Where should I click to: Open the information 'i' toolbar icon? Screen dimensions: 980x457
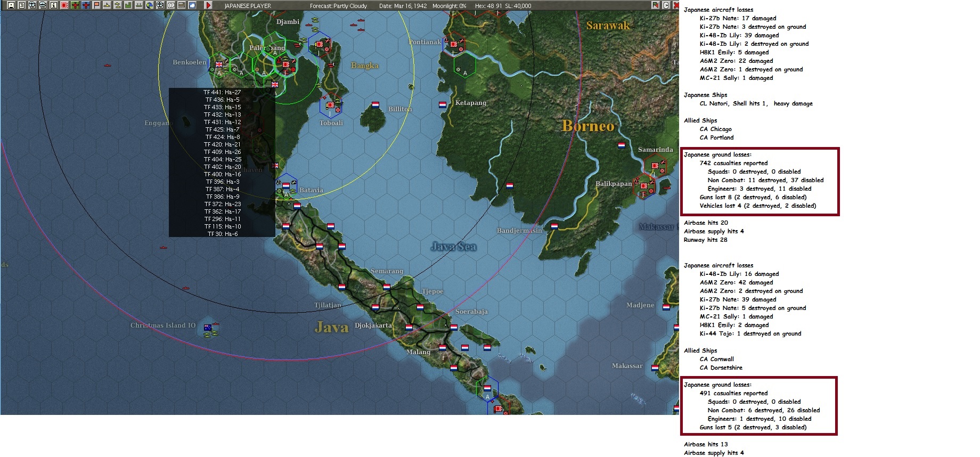pos(54,5)
